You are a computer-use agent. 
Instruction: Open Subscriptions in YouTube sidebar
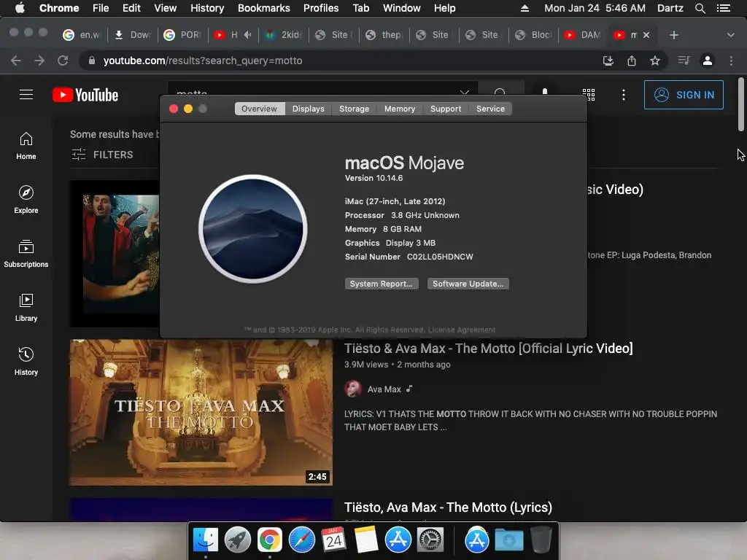point(26,254)
